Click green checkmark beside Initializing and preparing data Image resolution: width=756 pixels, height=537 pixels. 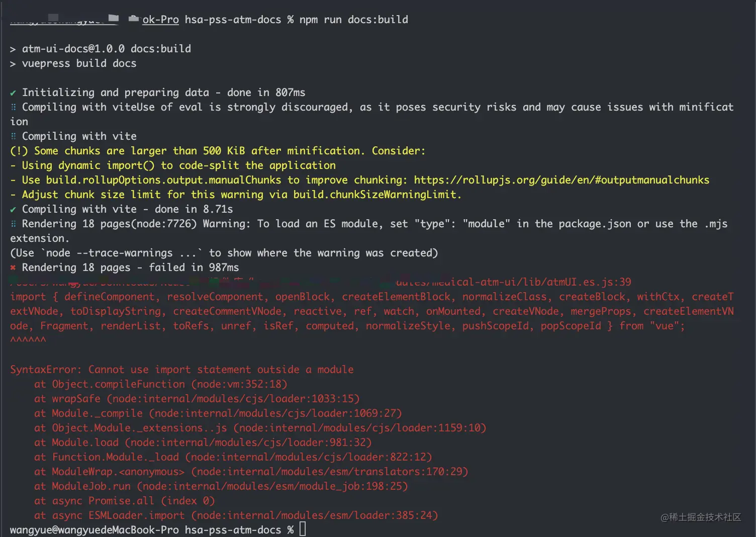pos(13,93)
